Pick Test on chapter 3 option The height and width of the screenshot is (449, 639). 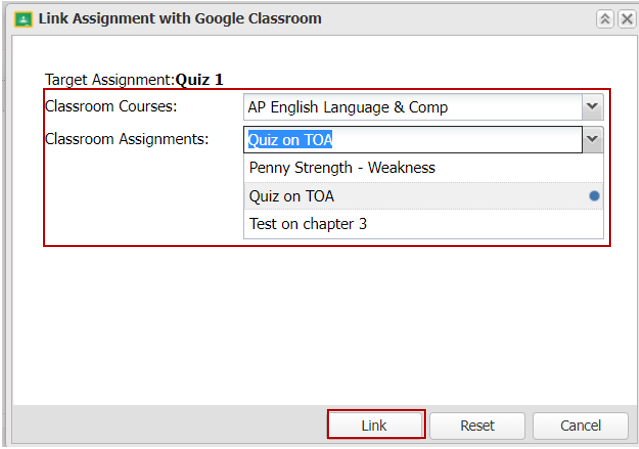coord(423,224)
